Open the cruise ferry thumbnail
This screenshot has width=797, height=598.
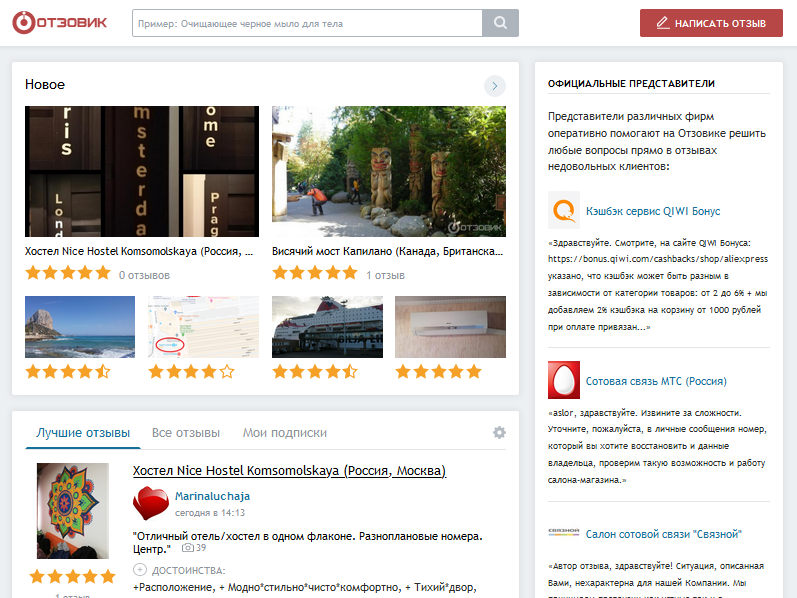point(327,327)
